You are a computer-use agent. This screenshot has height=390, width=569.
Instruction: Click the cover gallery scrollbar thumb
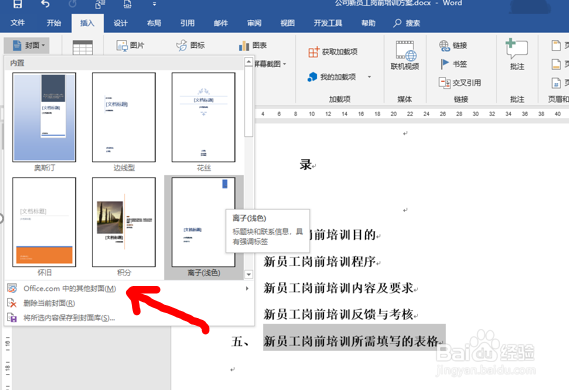click(249, 102)
